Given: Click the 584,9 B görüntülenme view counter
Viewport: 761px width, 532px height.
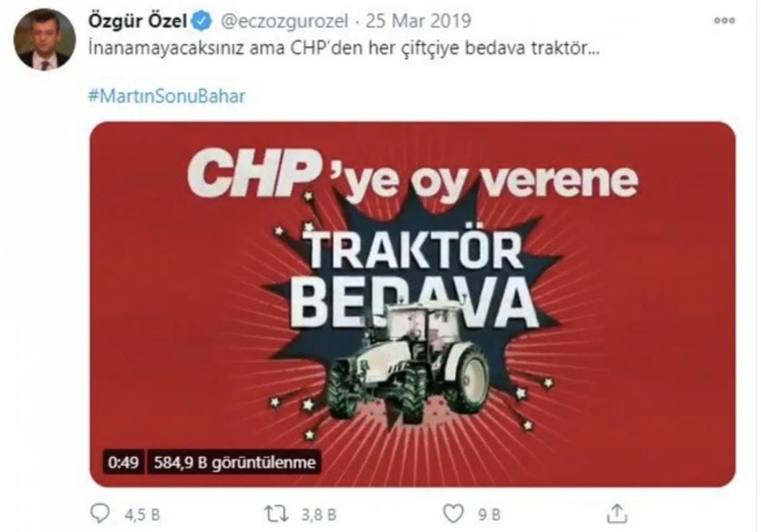Looking at the screenshot, I should click(x=234, y=463).
